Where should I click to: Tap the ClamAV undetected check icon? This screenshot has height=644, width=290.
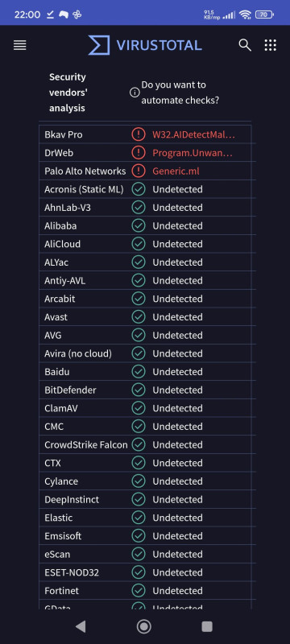tap(139, 408)
